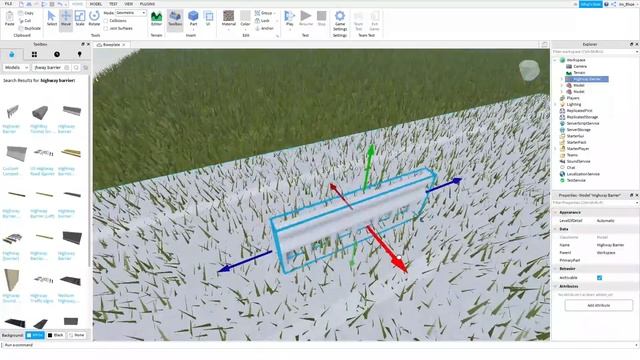Switch to the PLUGINS ribbon tab

147,4
